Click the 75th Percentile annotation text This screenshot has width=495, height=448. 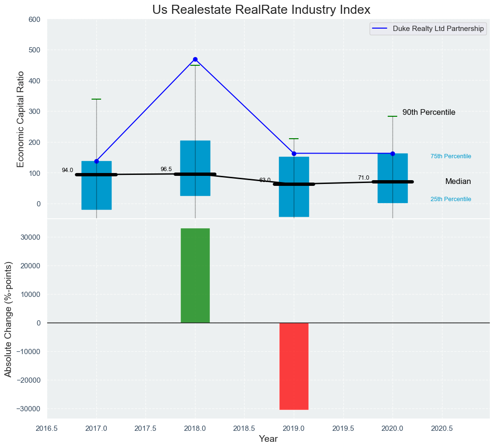[x=451, y=156]
